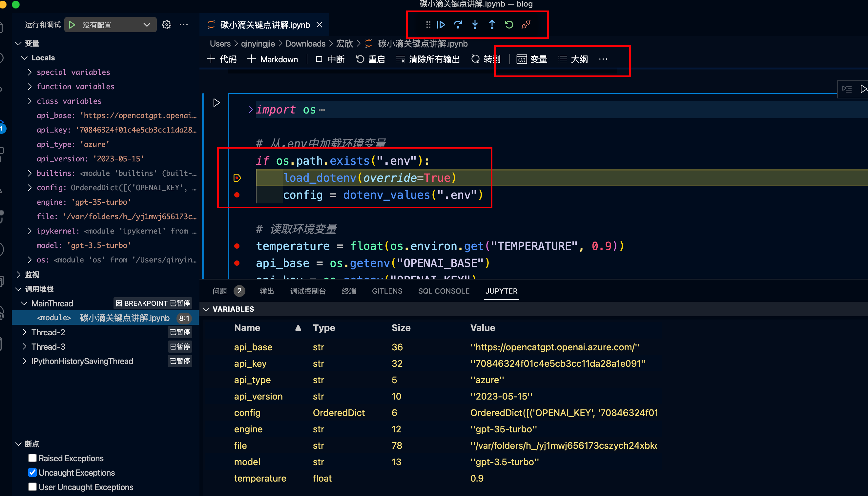Click the 大纲 outline button
Viewport: 868px width, 496px height.
pos(573,59)
